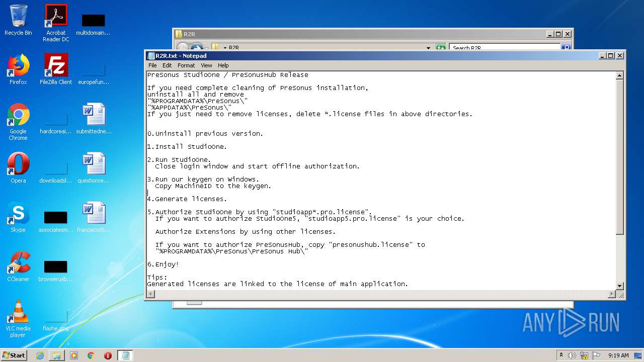Click the Notepad title bar icon
The height and width of the screenshot is (362, 644).
[151, 56]
